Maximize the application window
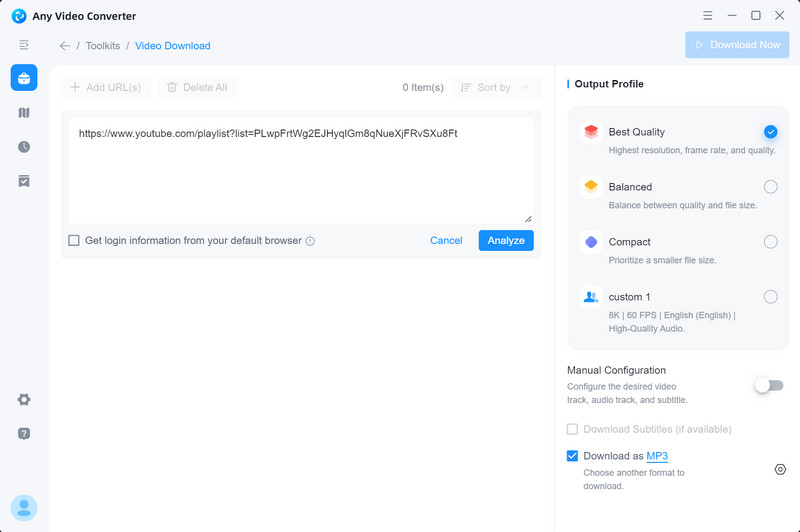This screenshot has height=532, width=800. point(756,15)
